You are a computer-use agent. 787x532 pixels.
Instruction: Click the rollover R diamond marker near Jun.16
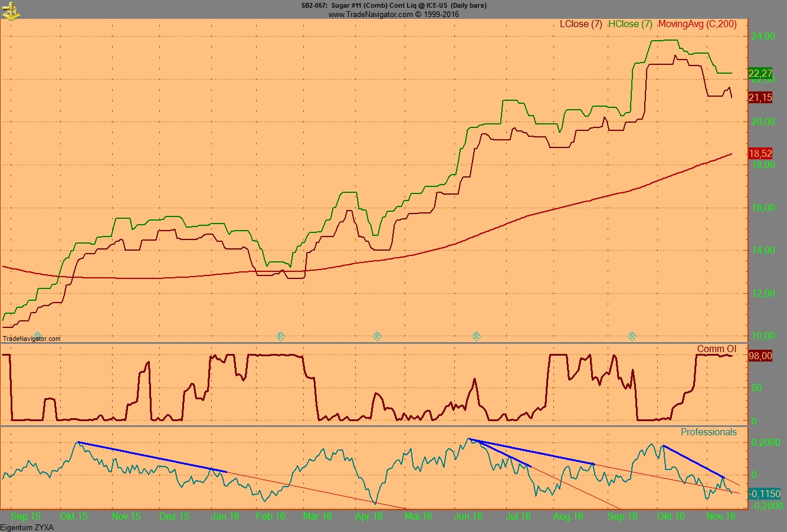click(476, 336)
